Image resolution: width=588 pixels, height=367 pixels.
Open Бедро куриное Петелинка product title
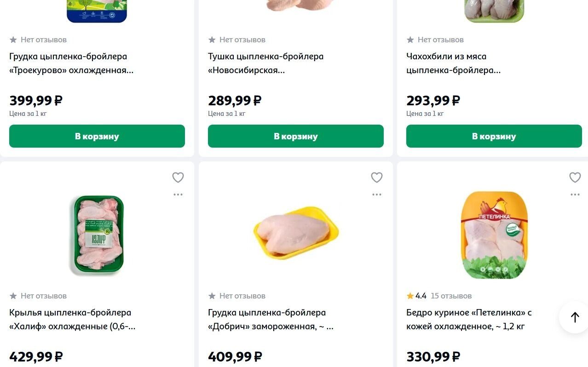(x=468, y=320)
